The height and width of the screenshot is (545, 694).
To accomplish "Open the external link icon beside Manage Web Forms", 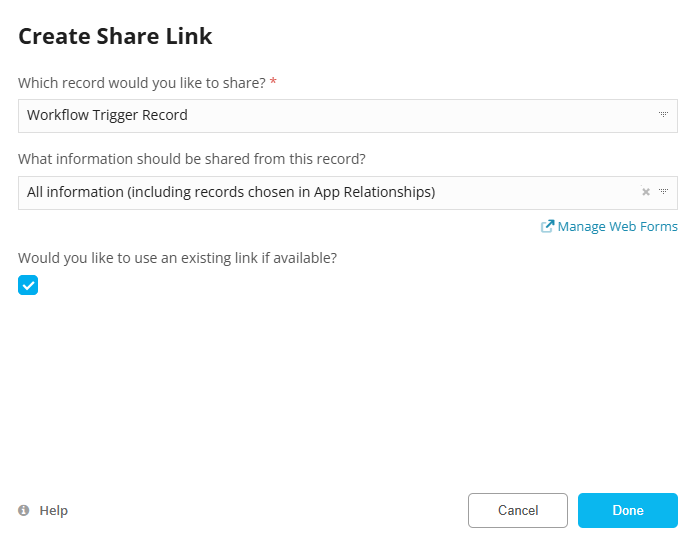I will (547, 227).
